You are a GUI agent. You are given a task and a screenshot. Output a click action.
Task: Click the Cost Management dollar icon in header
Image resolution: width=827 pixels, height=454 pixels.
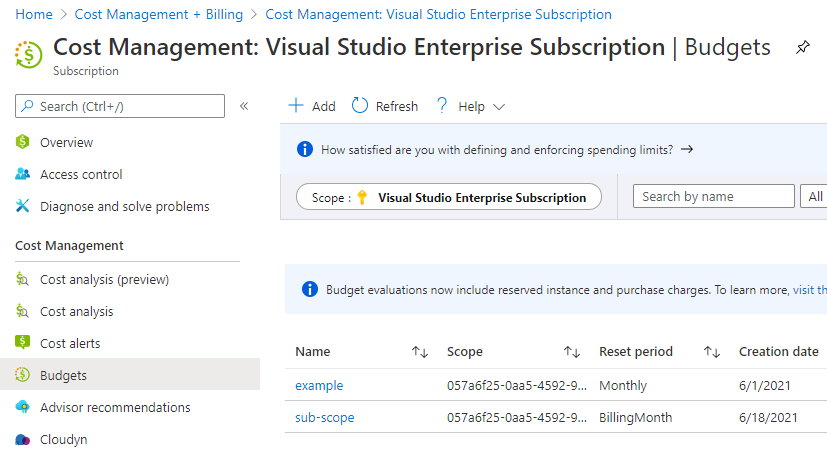tap(28, 54)
